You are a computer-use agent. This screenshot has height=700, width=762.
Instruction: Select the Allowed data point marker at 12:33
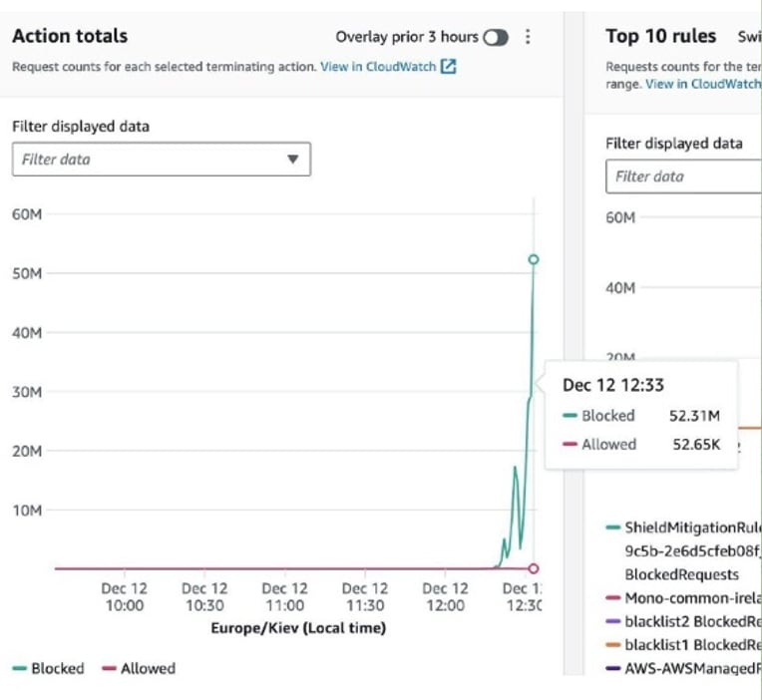click(534, 568)
